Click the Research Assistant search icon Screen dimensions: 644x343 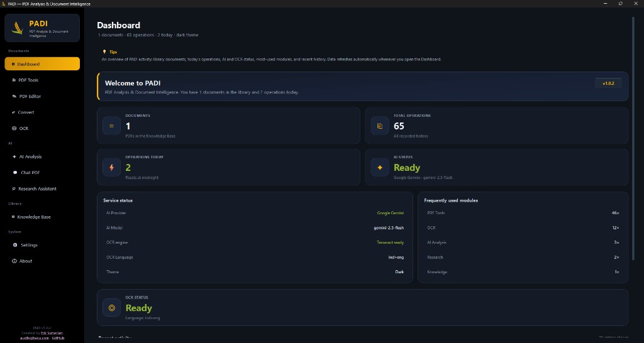14,188
